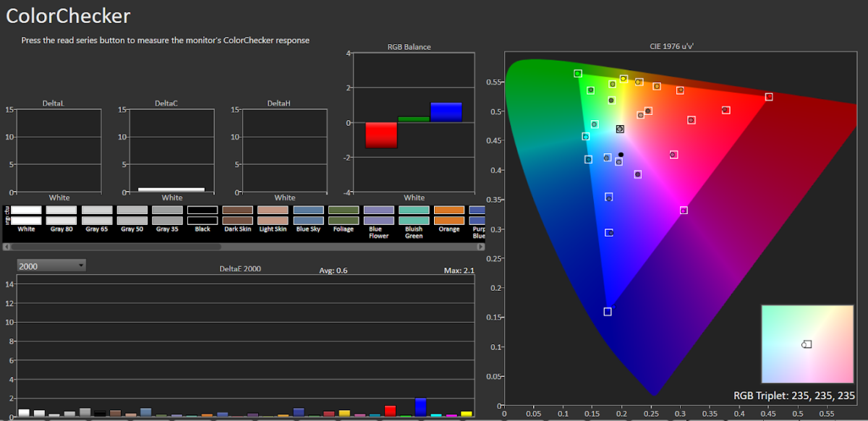
Task: Click the first white bar in DeltaE chart
Action: [x=24, y=413]
